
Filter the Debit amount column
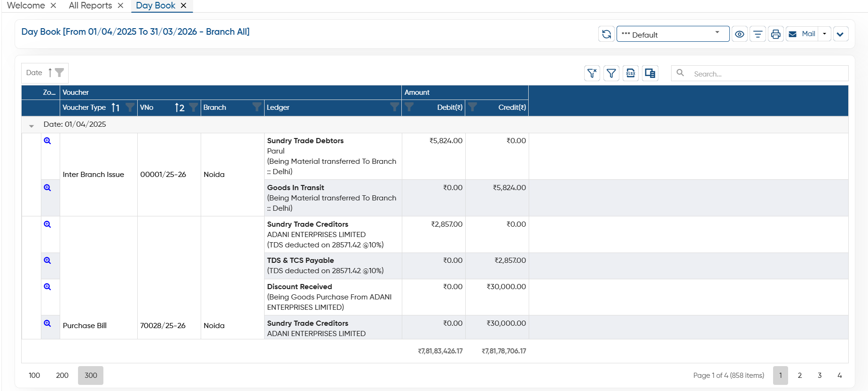[409, 107]
